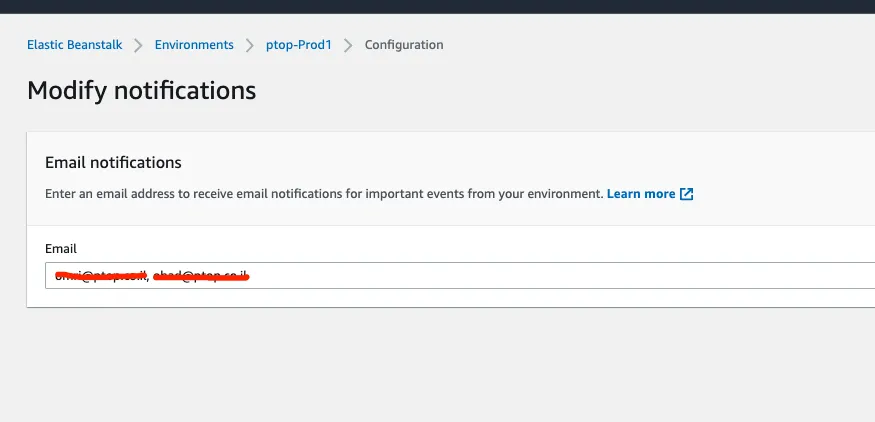This screenshot has height=422, width=875.
Task: Click the comma between the two emails
Action: click(x=148, y=277)
